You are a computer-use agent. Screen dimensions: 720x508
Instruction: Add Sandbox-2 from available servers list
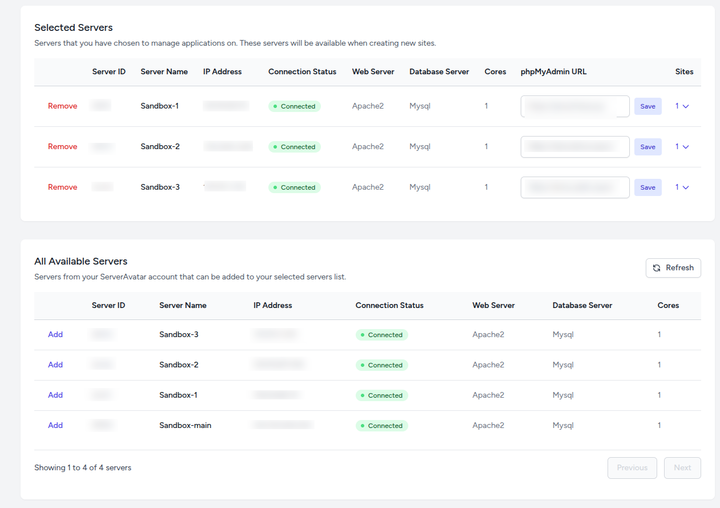(x=55, y=365)
